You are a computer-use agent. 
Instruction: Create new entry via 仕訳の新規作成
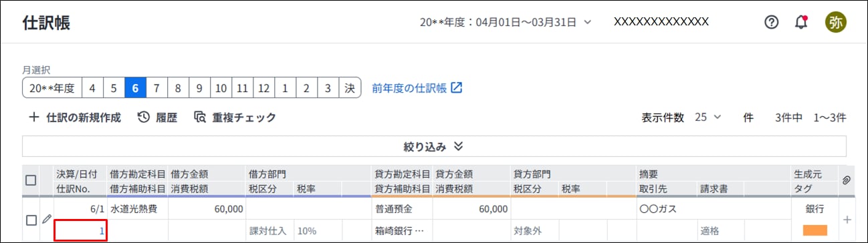pos(75,117)
